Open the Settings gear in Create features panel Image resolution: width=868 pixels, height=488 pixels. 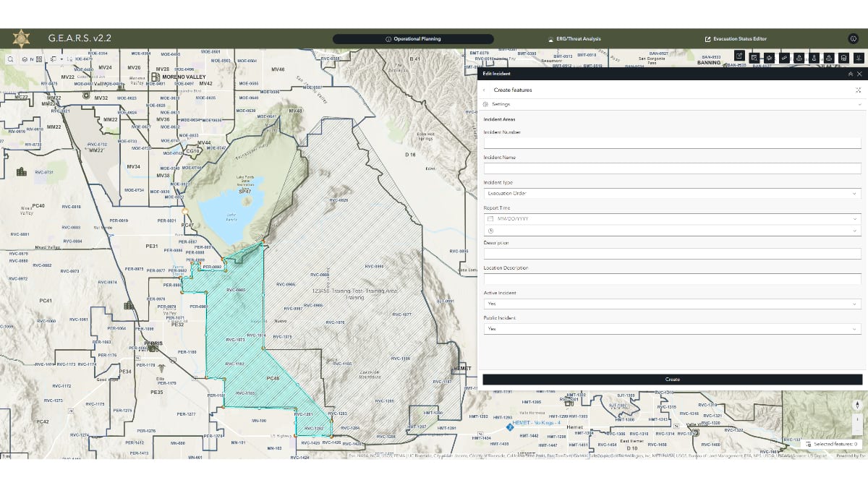pyautogui.click(x=485, y=103)
